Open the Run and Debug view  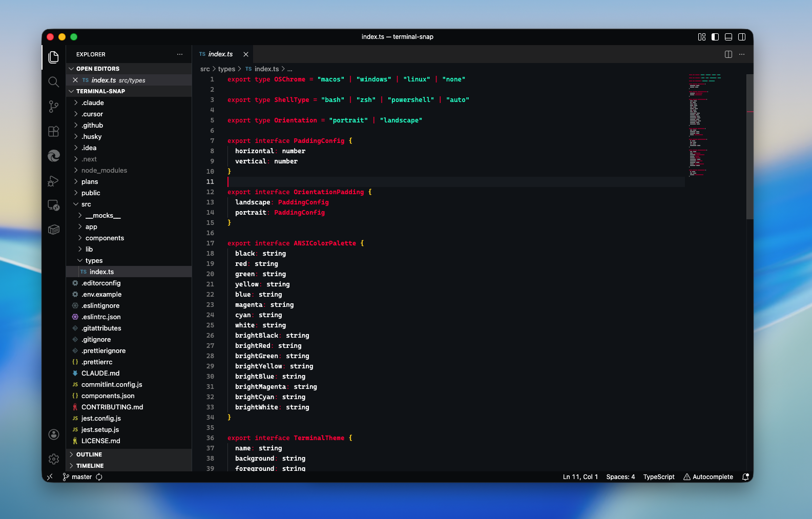click(54, 180)
